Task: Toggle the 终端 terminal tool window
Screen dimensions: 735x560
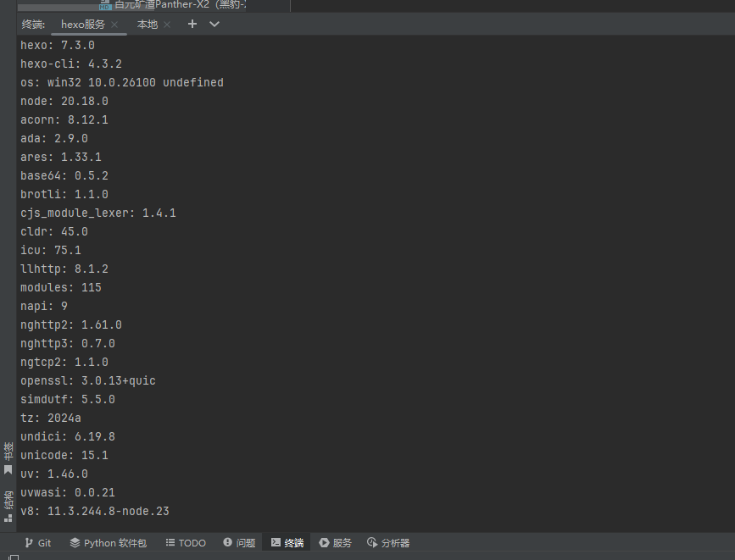Action: (x=287, y=543)
